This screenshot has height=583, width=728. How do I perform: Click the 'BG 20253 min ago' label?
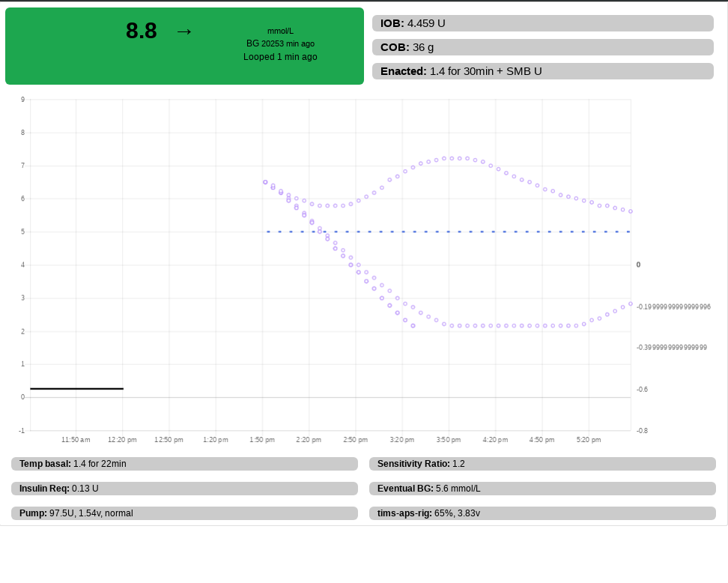pos(280,43)
